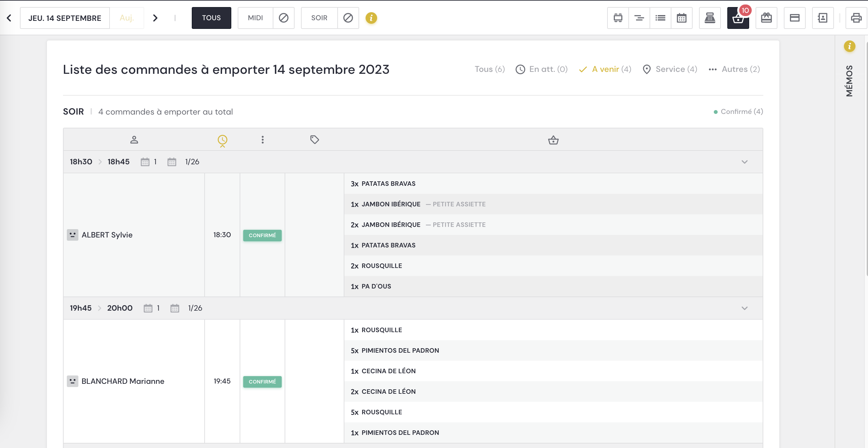This screenshot has width=868, height=448.
Task: Collapse the 19h45–20h00 time slot
Action: [x=745, y=308]
